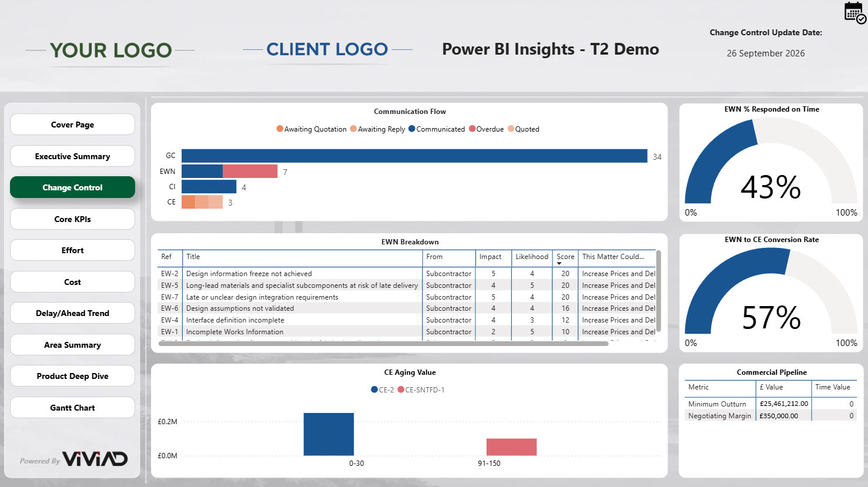Select the blue 0-30 CE aging bar
Image resolution: width=868 pixels, height=487 pixels.
329,434
